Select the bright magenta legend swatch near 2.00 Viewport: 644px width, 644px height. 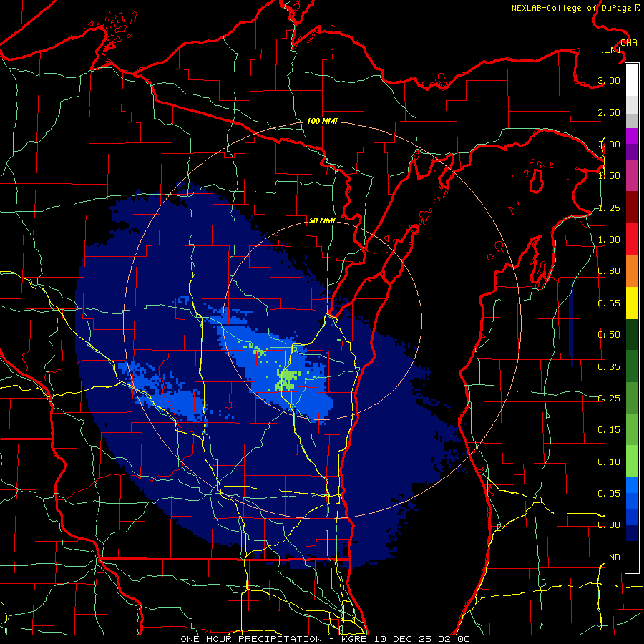click(x=632, y=136)
